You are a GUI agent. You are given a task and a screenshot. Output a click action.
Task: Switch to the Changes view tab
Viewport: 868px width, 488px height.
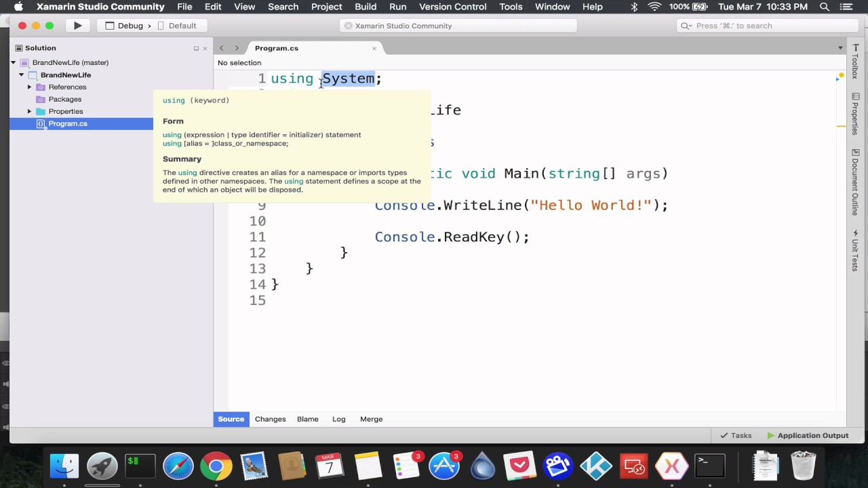(271, 419)
